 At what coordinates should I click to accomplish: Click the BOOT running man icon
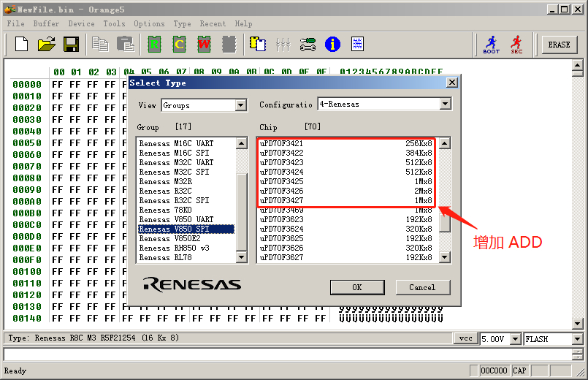click(x=492, y=45)
